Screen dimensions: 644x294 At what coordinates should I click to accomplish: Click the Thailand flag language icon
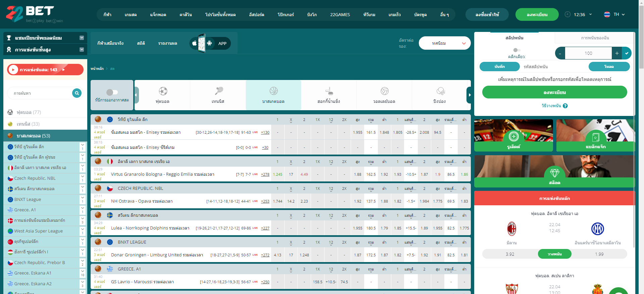(x=607, y=14)
